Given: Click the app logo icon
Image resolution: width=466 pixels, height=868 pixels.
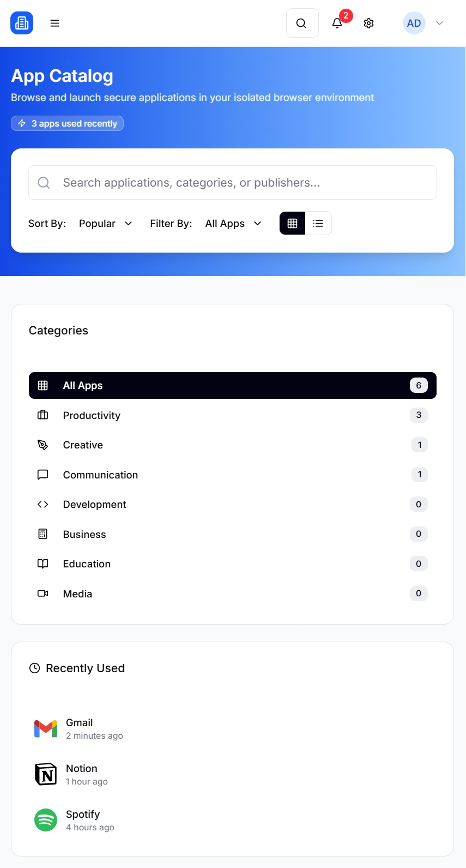Looking at the screenshot, I should [22, 23].
